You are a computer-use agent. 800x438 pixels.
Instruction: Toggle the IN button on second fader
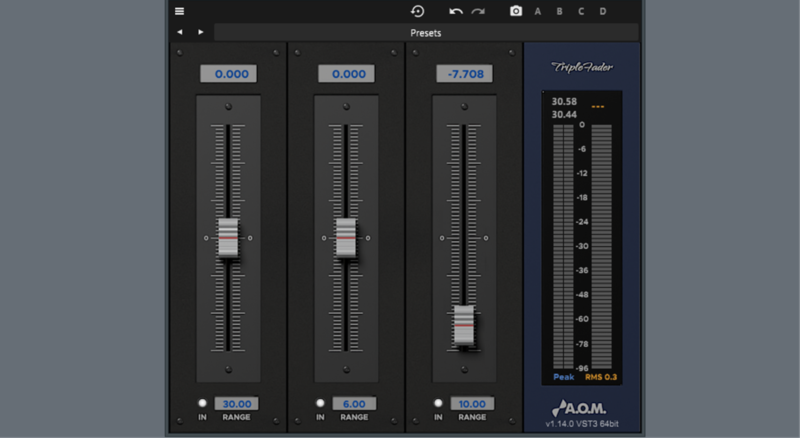[x=320, y=404]
